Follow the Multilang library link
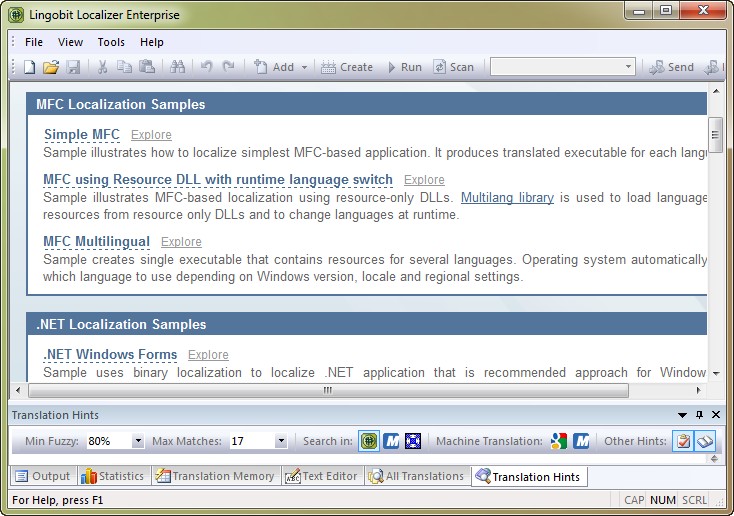This screenshot has width=734, height=516. 507,198
